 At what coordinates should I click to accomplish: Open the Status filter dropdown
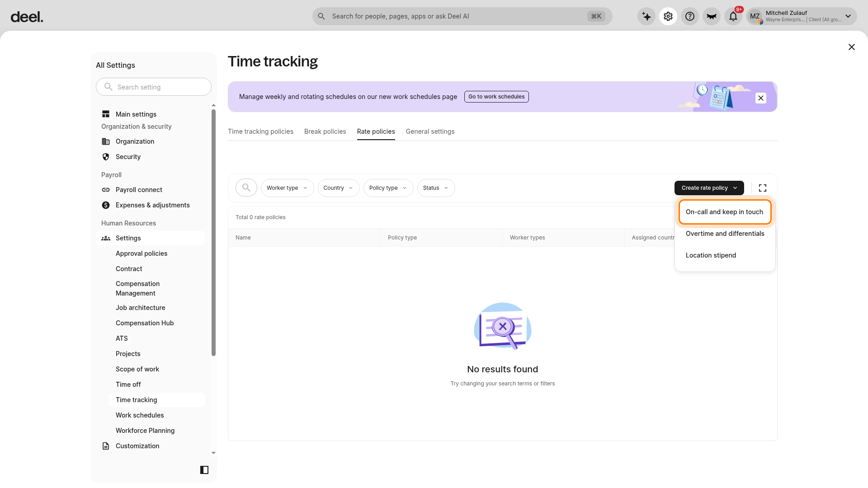click(436, 188)
